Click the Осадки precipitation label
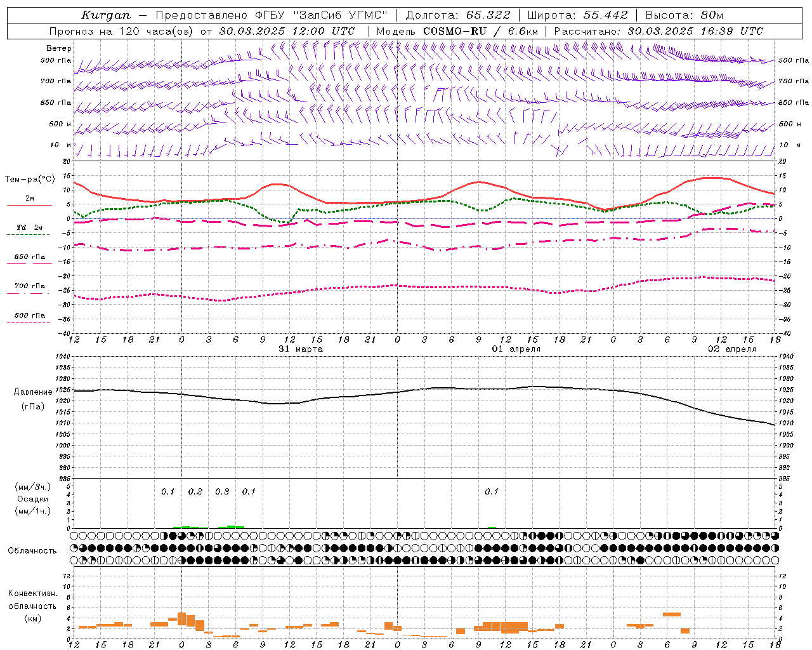The height and width of the screenshot is (650, 812). tap(33, 499)
